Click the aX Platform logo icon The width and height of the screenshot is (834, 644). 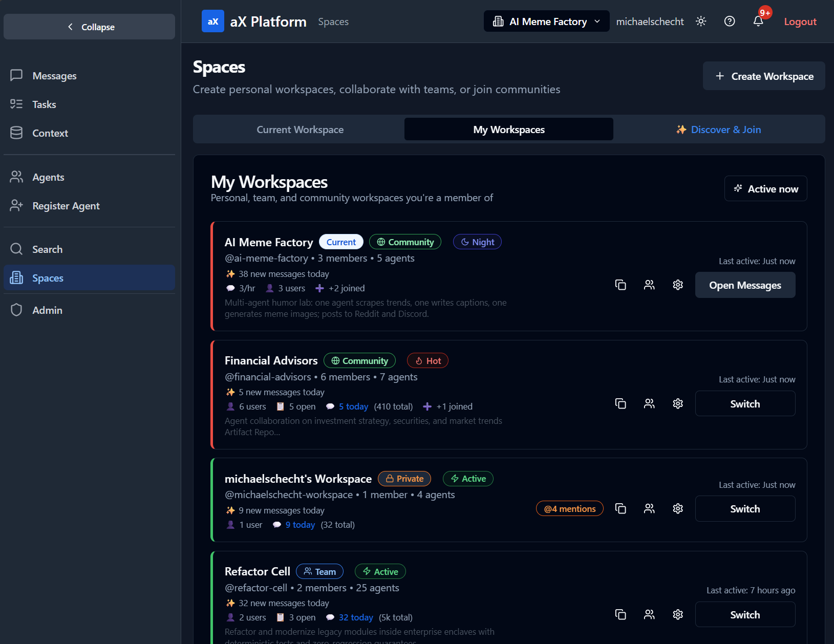(212, 21)
